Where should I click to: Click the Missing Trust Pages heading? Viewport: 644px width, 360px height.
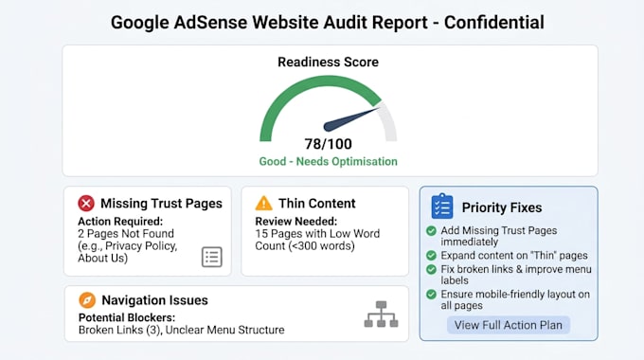(161, 204)
